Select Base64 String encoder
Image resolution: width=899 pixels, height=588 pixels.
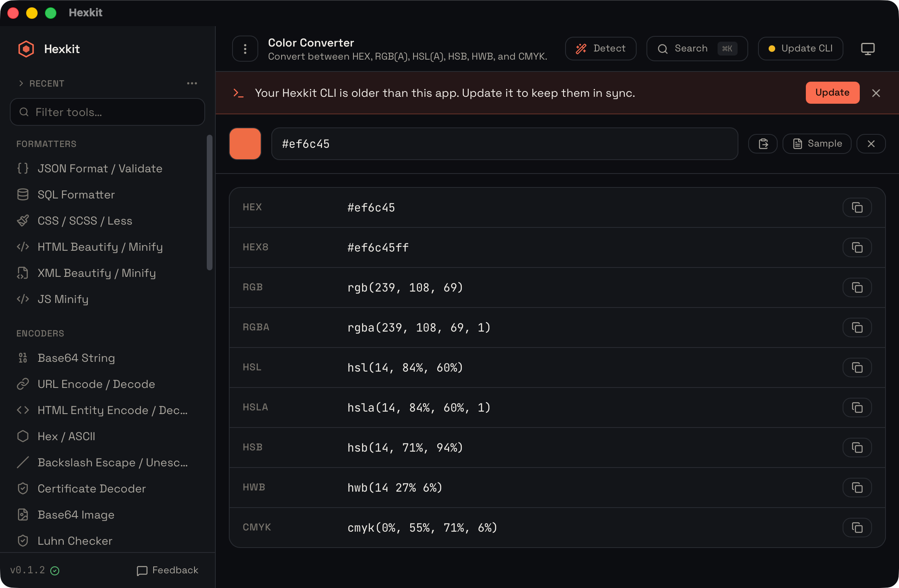pos(107,358)
